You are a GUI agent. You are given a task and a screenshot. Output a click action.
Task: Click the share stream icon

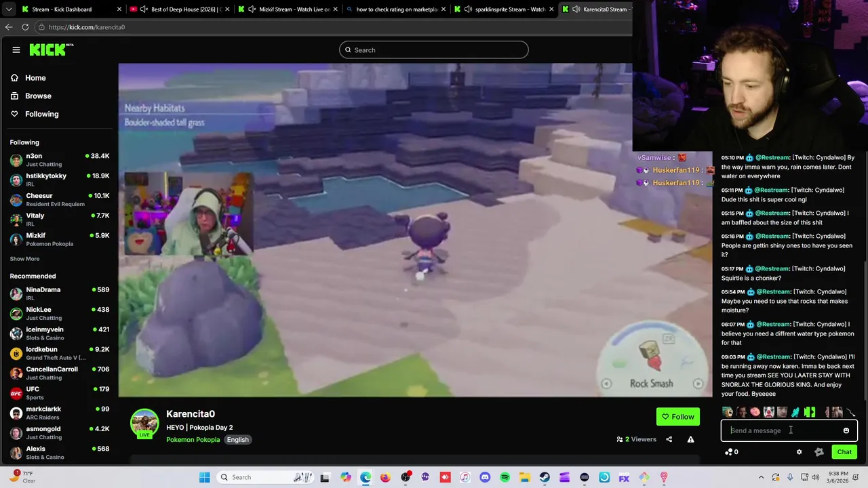pos(669,439)
